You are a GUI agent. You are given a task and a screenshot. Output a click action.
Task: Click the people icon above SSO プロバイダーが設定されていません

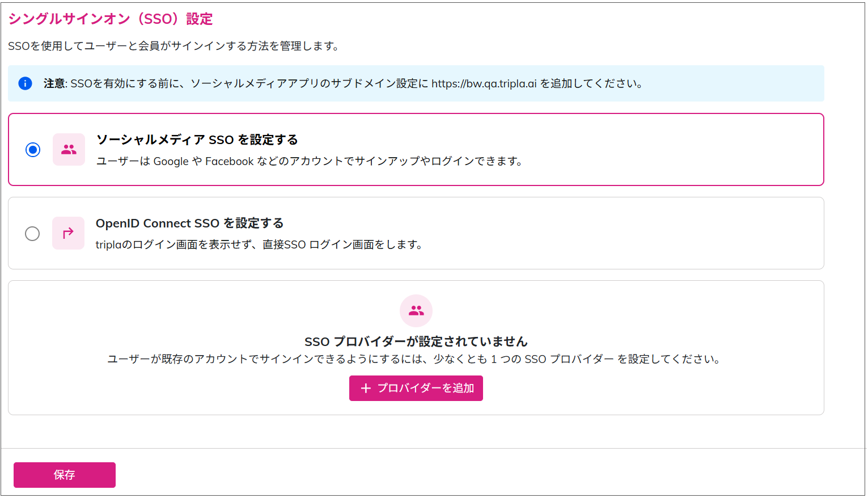[x=416, y=311]
